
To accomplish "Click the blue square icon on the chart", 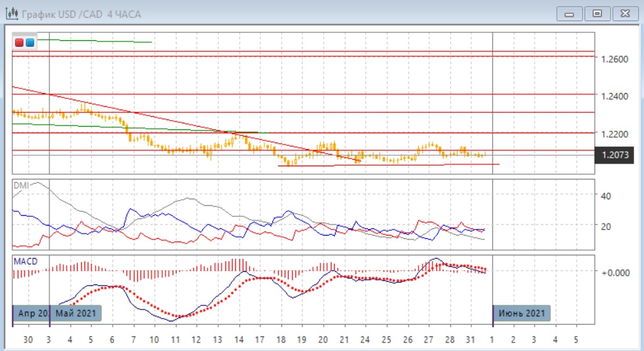I will click(30, 42).
